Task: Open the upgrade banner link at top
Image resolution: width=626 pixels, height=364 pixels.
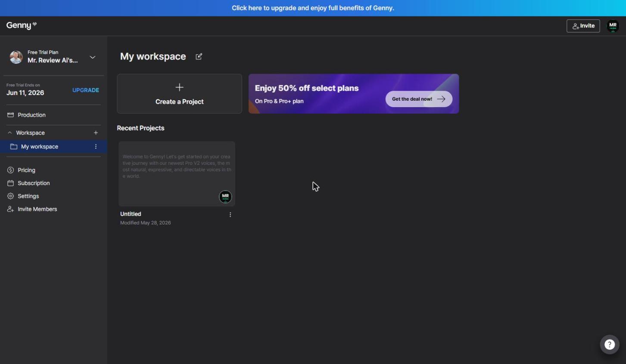Action: coord(313,8)
